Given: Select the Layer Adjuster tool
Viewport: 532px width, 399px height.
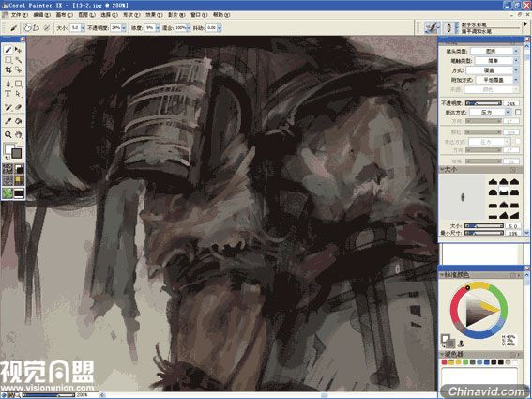Looking at the screenshot, I should coord(19,50).
